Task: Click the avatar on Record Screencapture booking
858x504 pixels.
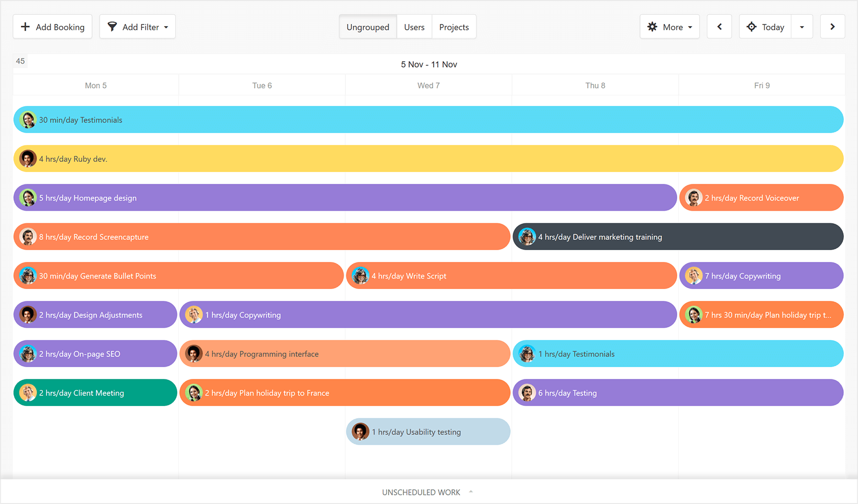Action: (29, 236)
